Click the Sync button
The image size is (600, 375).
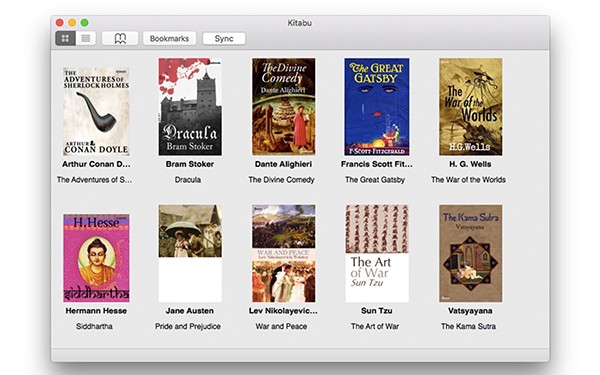coord(224,38)
